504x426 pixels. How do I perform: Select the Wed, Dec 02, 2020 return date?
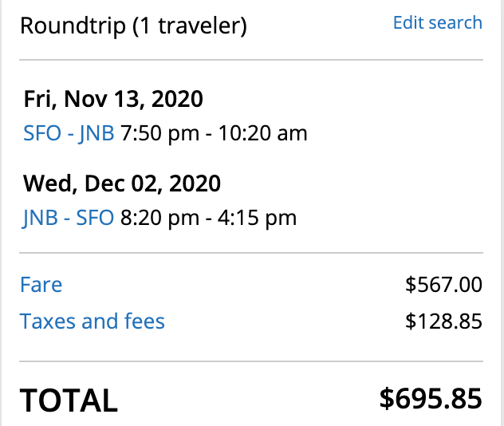pyautogui.click(x=121, y=183)
